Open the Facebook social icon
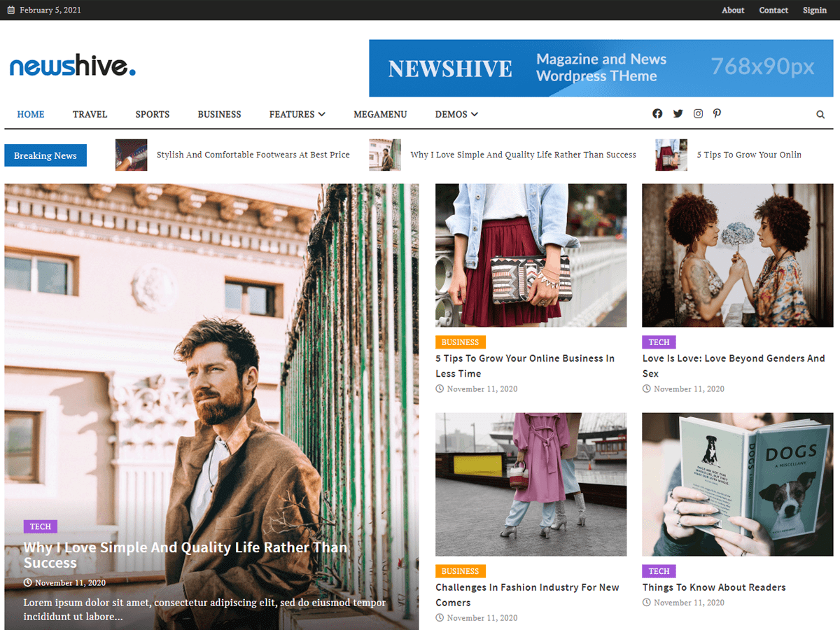This screenshot has width=840, height=630. (657, 113)
